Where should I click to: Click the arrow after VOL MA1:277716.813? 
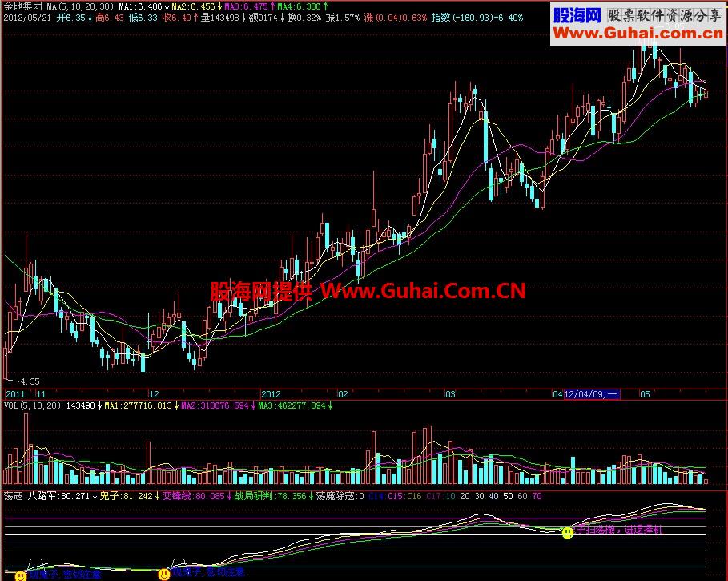pyautogui.click(x=176, y=406)
